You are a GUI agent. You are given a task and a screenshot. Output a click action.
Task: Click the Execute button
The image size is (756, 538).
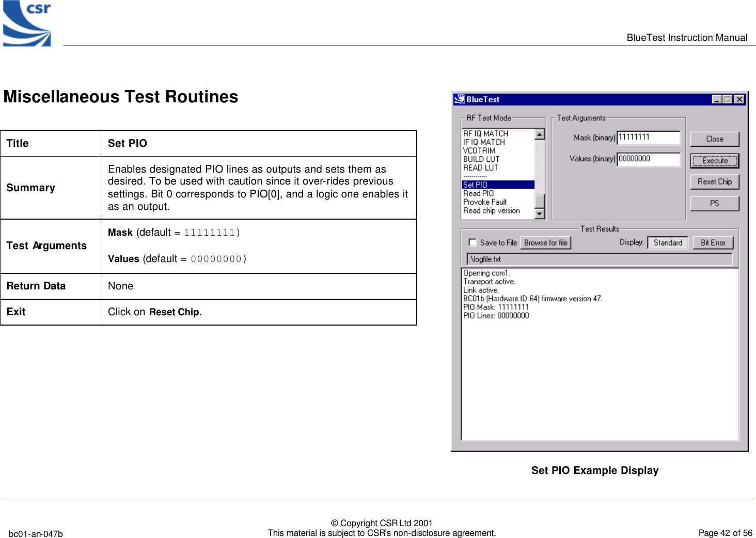(715, 161)
